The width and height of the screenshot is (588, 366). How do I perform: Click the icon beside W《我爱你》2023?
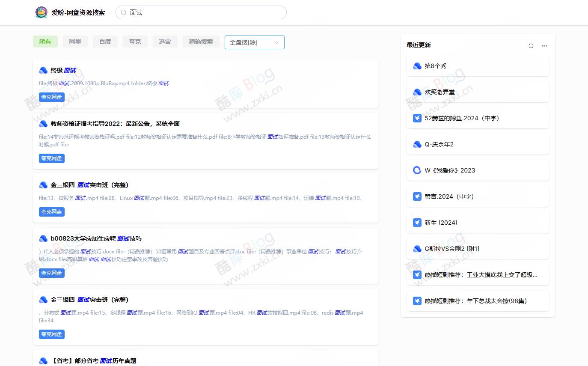[x=417, y=170]
